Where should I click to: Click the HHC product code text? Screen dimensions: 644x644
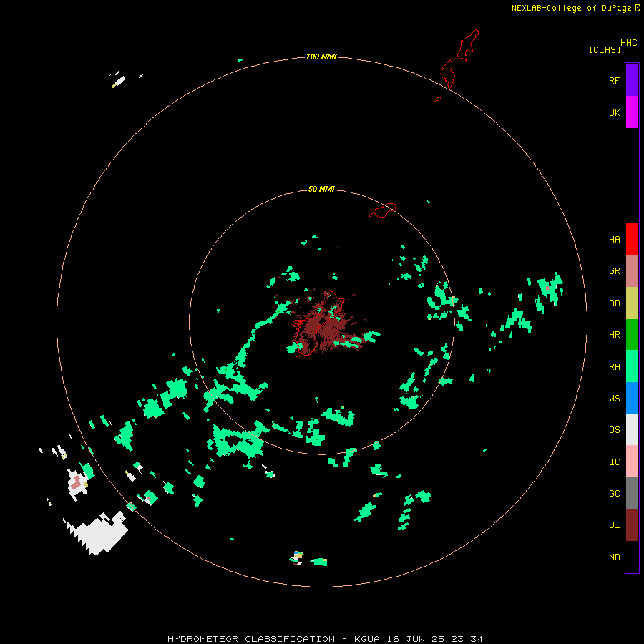tap(629, 43)
